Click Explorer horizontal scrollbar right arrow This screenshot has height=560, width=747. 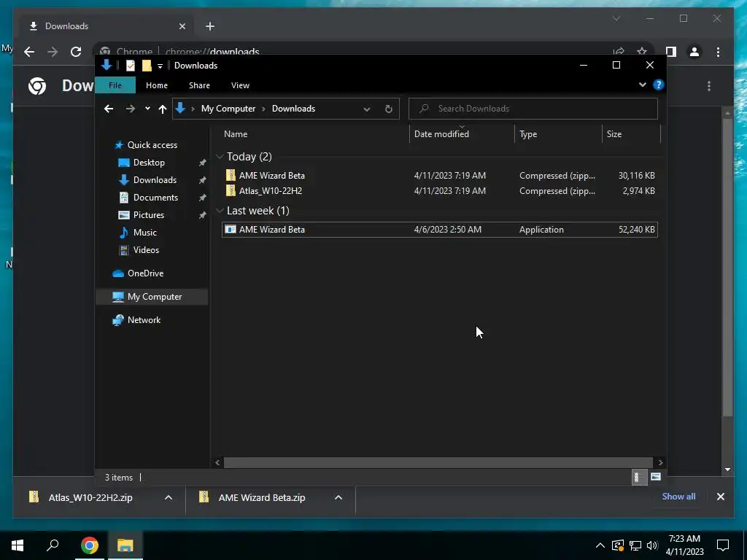pyautogui.click(x=660, y=462)
